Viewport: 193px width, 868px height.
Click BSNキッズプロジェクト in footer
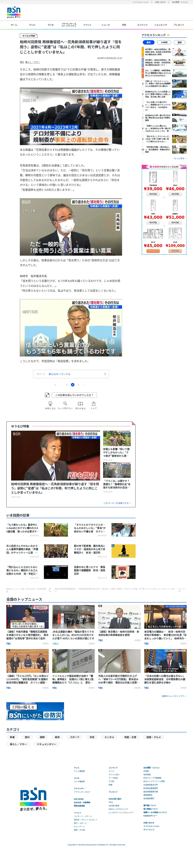coord(118,809)
